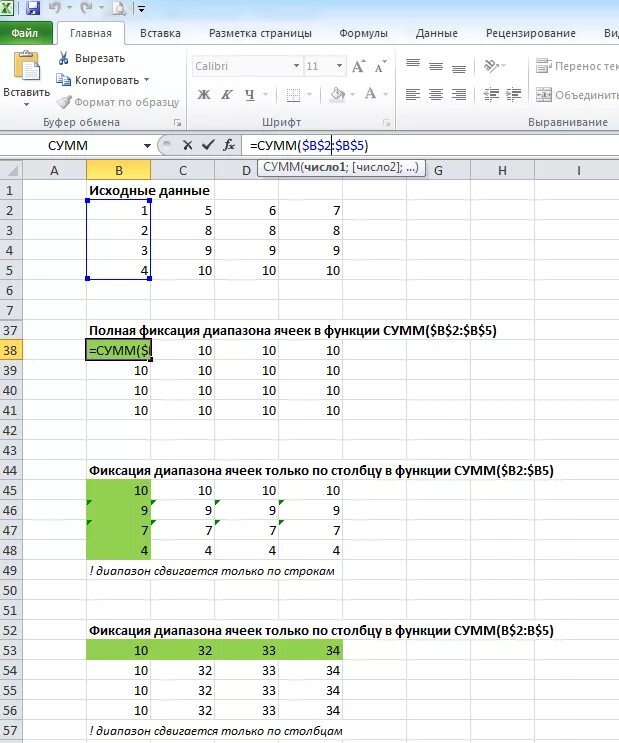Viewport: 619px width, 743px height.
Task: Align cell text right
Action: click(459, 95)
